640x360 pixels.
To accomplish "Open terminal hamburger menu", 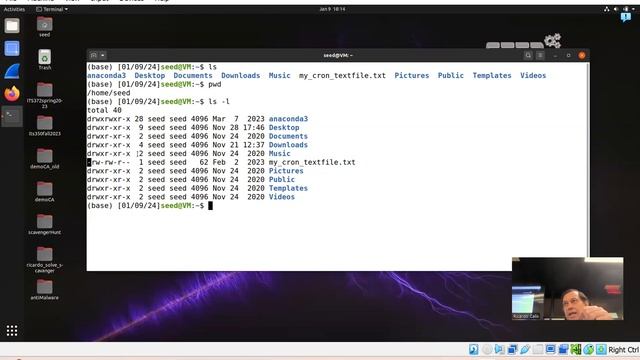I will pyautogui.click(x=540, y=55).
